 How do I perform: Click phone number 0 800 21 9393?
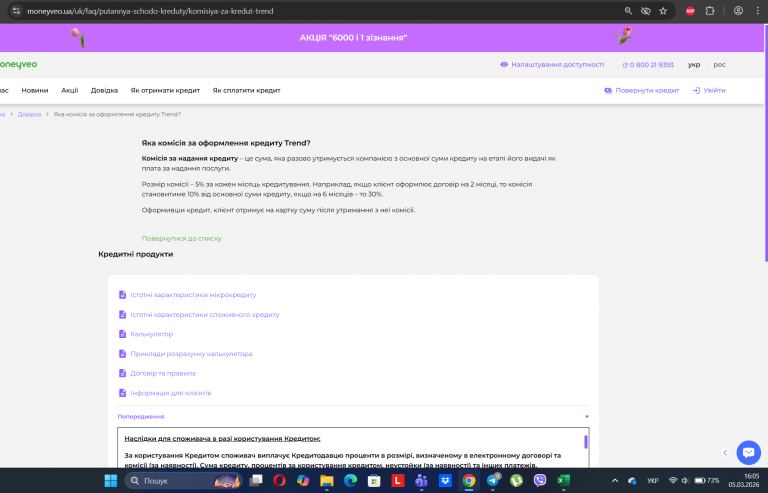pos(648,65)
